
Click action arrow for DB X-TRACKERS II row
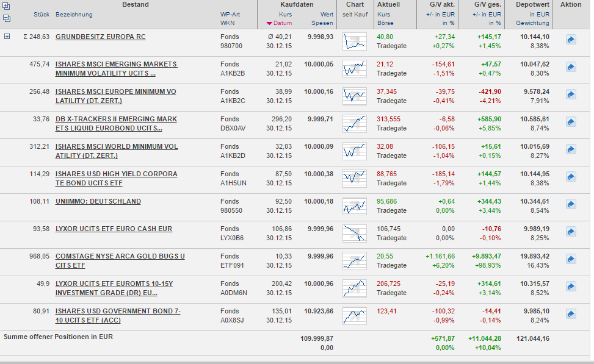click(x=571, y=122)
